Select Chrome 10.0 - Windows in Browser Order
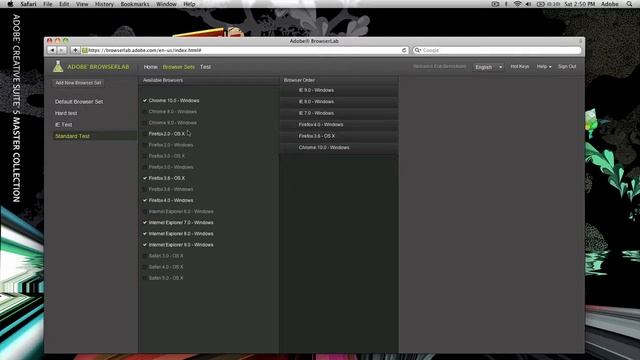This screenshot has height=360, width=640. 338,147
